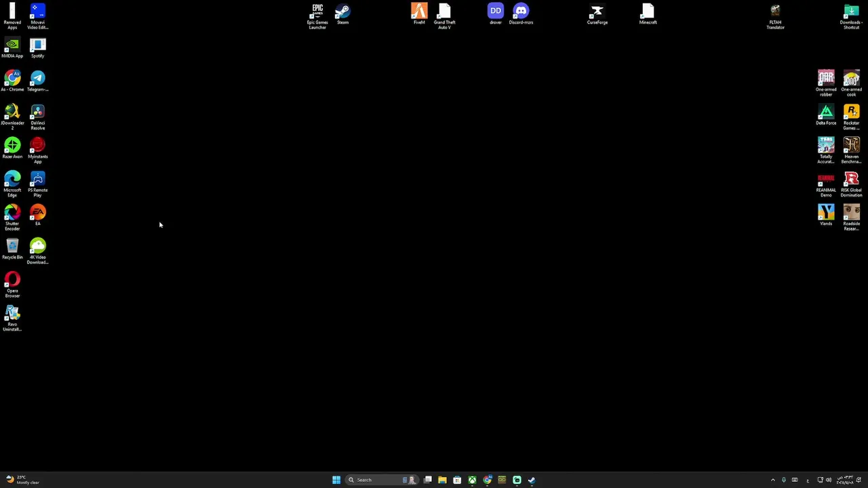Select the RISK Global Domination icon
Image resolution: width=868 pixels, height=488 pixels.
851,184
